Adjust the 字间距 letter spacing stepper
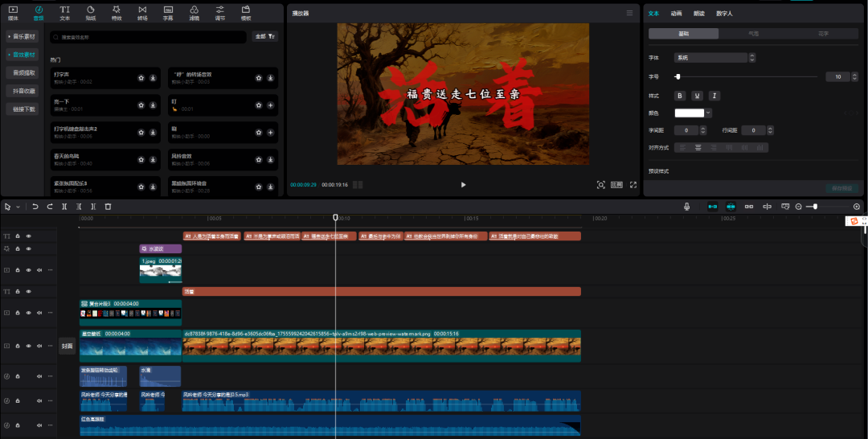This screenshot has width=868, height=439. point(703,130)
